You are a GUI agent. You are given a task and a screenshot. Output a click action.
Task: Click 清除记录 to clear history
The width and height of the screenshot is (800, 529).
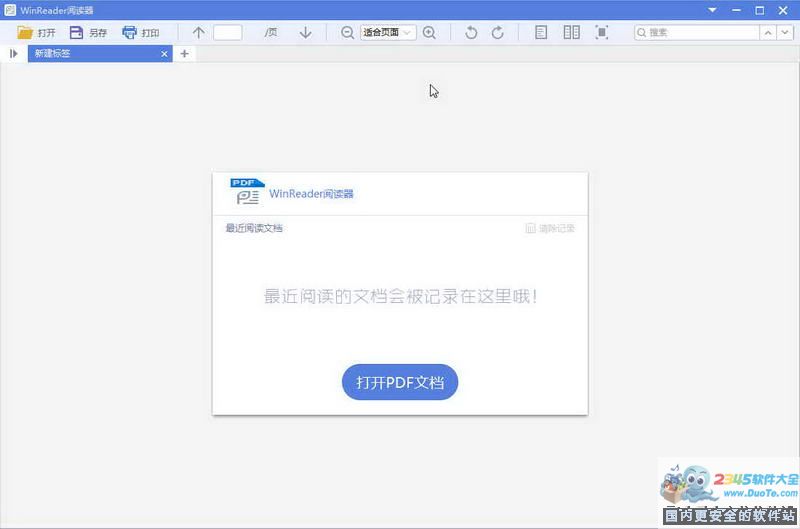click(x=550, y=228)
